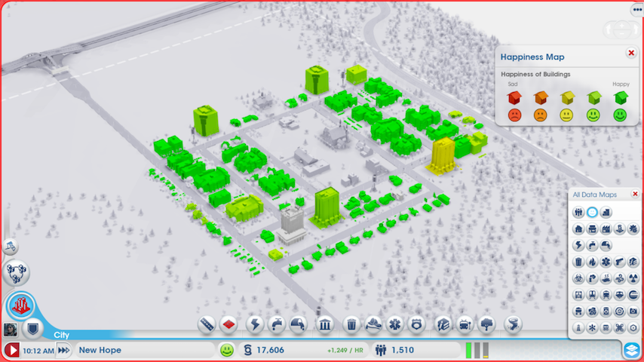Open the Government building menu

pos(325,324)
